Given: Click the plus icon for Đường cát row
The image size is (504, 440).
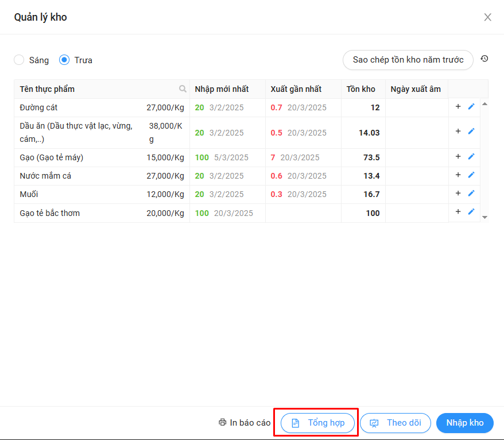Looking at the screenshot, I should click(458, 106).
